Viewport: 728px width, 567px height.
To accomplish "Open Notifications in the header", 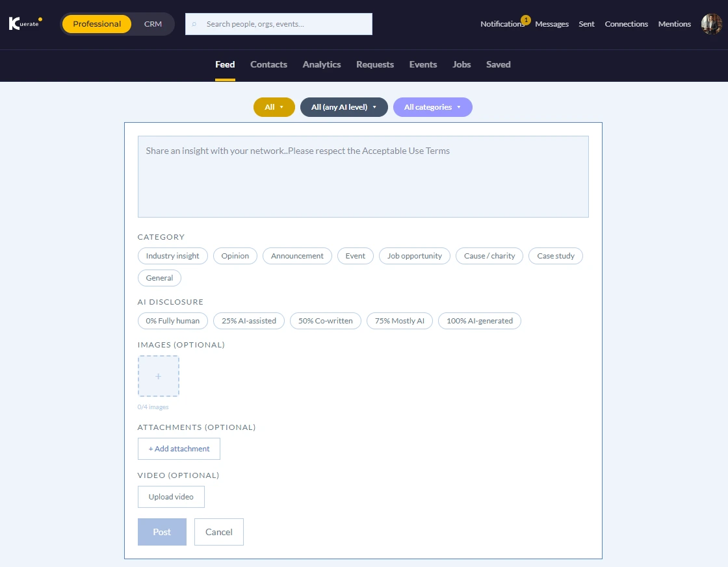I will [502, 24].
